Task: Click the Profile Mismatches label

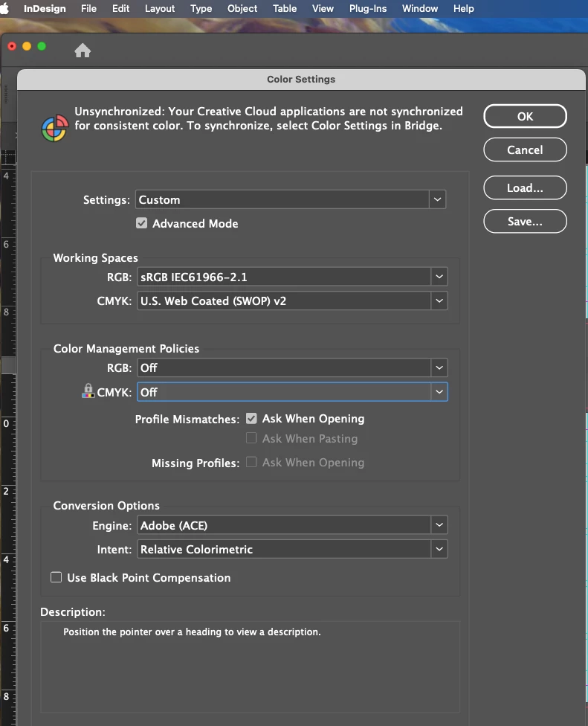Action: (187, 419)
